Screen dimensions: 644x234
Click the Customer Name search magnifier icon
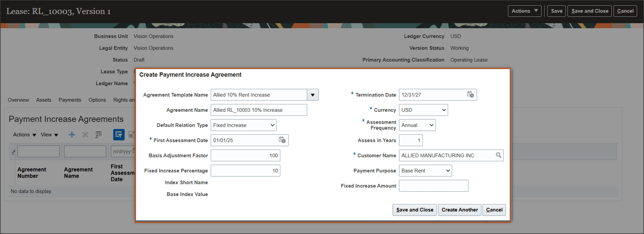tap(499, 155)
